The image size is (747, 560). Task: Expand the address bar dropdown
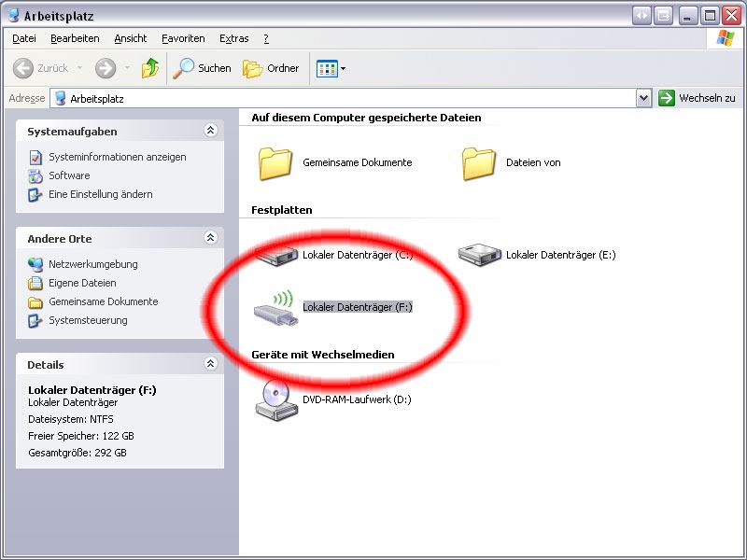tap(643, 99)
